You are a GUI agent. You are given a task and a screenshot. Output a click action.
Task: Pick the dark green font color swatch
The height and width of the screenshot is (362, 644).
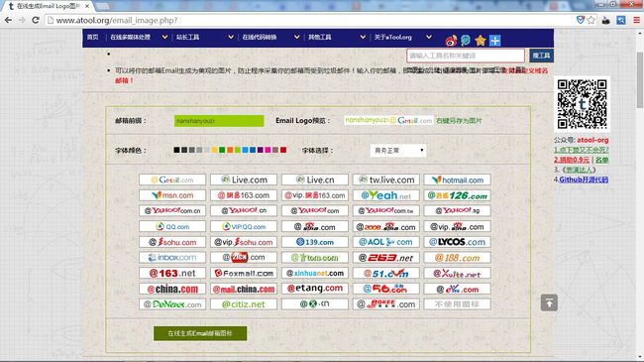(x=222, y=150)
